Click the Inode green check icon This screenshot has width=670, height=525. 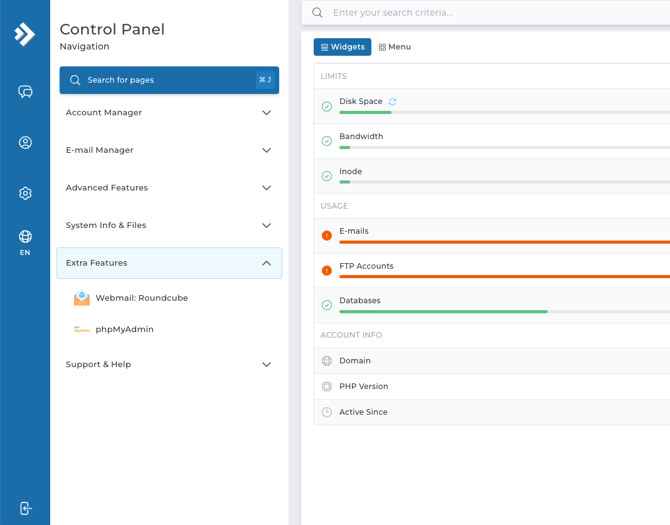tap(327, 176)
